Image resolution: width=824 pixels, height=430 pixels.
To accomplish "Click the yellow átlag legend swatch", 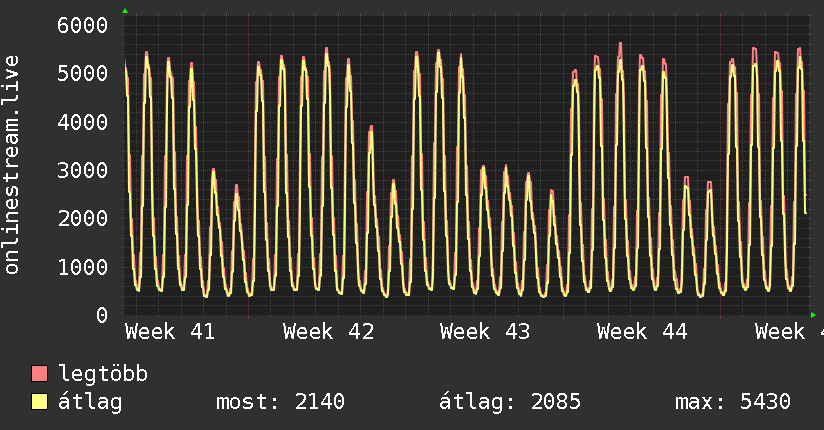I will click(x=39, y=401).
